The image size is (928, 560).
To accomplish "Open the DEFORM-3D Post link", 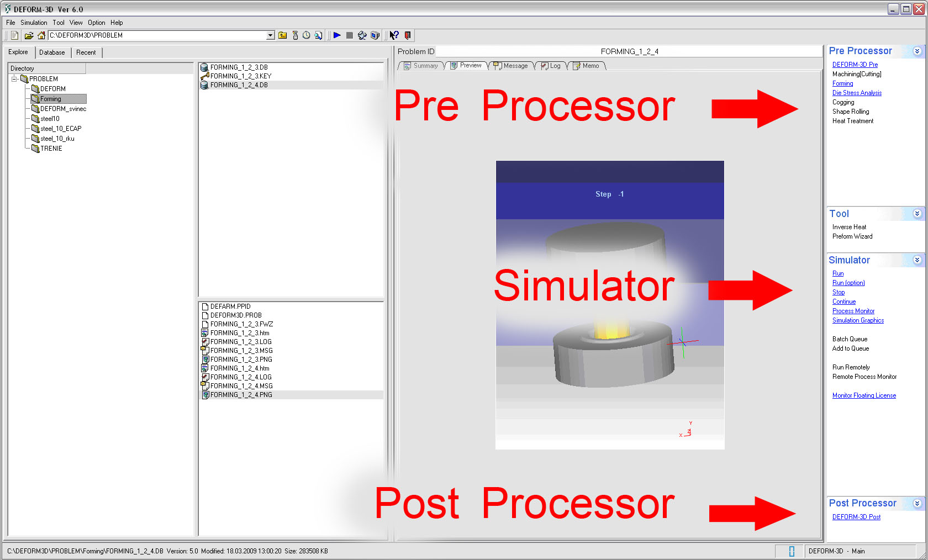I will [x=856, y=517].
